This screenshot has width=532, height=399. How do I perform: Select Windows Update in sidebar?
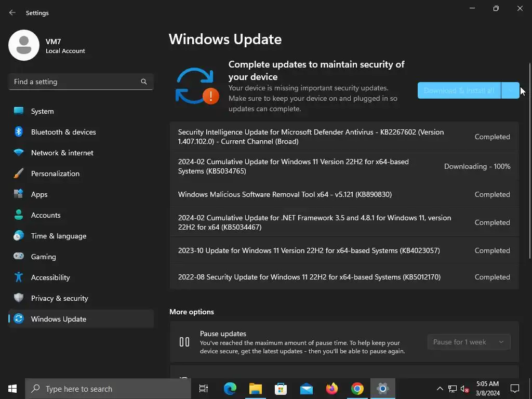pyautogui.click(x=81, y=318)
